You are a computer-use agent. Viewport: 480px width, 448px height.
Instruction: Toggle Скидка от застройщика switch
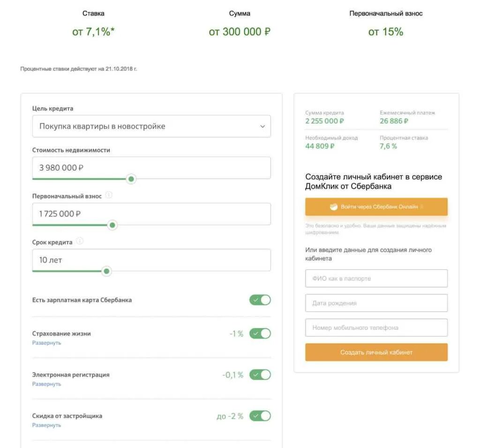(x=260, y=416)
